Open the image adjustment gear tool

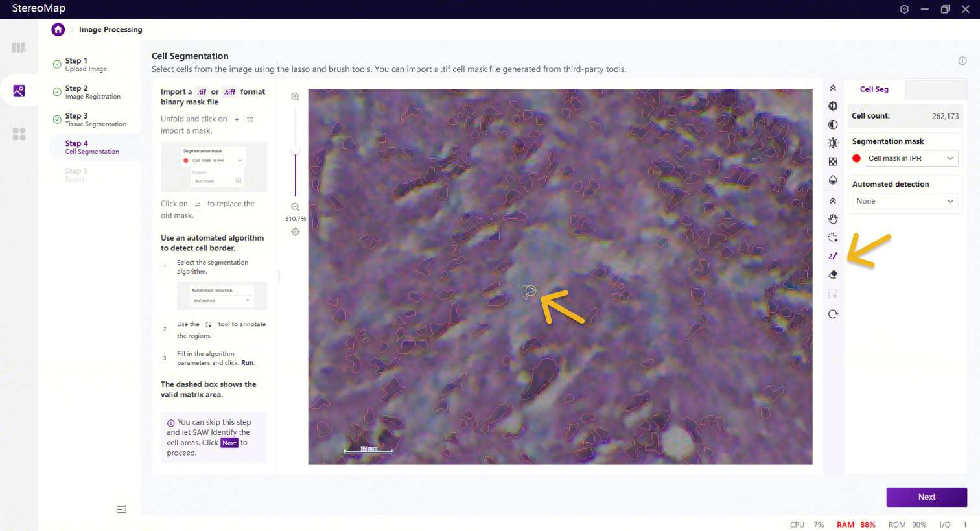click(833, 106)
